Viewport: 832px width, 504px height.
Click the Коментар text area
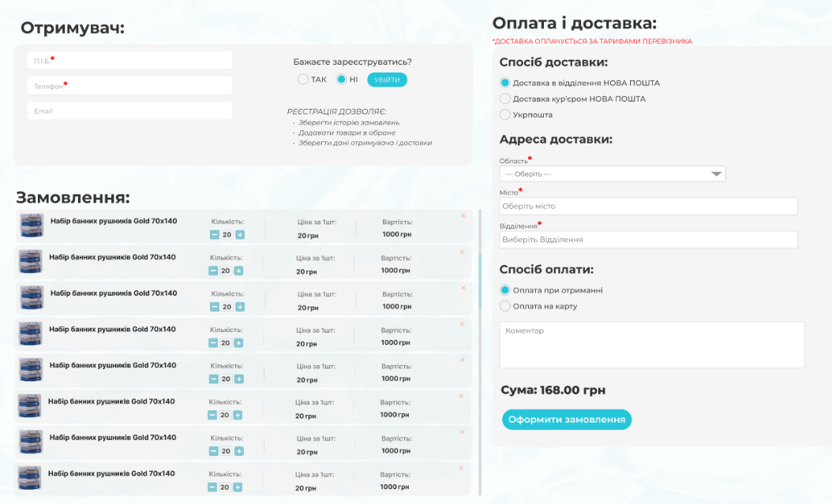click(x=652, y=345)
